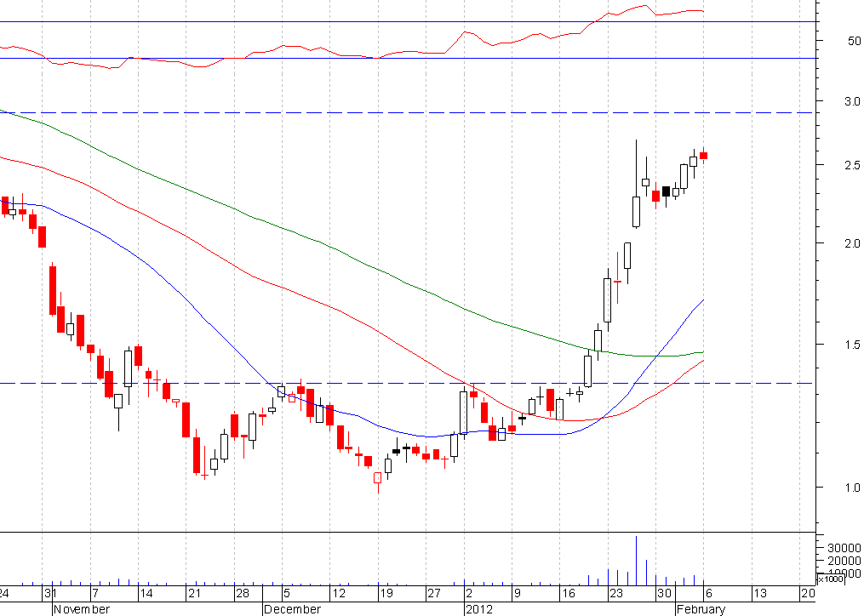Select the 2.0 price axis label

pyautogui.click(x=852, y=243)
